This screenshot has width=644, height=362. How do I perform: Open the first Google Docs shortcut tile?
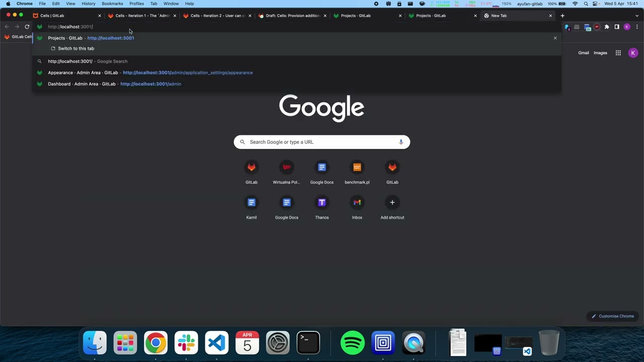(321, 172)
